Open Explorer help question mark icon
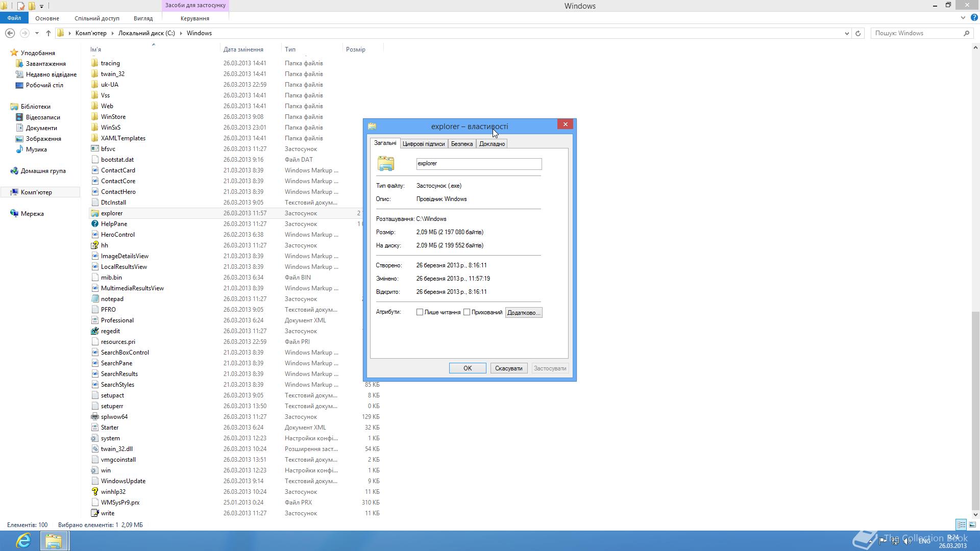The height and width of the screenshot is (551, 980). 974,18
